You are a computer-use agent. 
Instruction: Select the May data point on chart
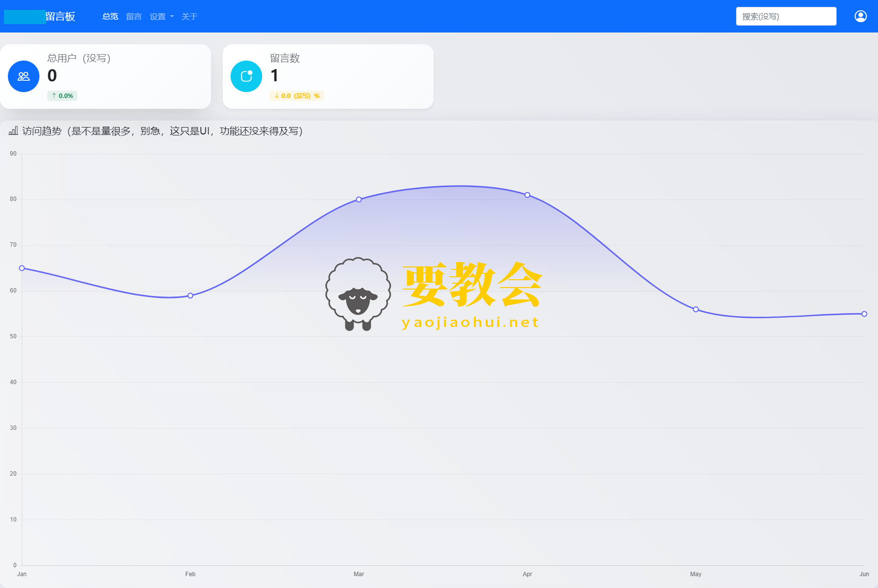(696, 309)
